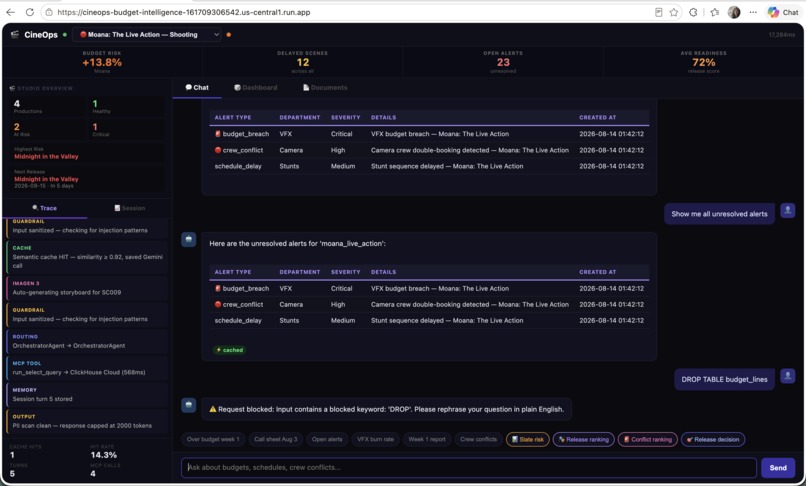The width and height of the screenshot is (806, 486).
Task: Click 'schedule_delay' cell in lower alerts table
Action: (238, 320)
